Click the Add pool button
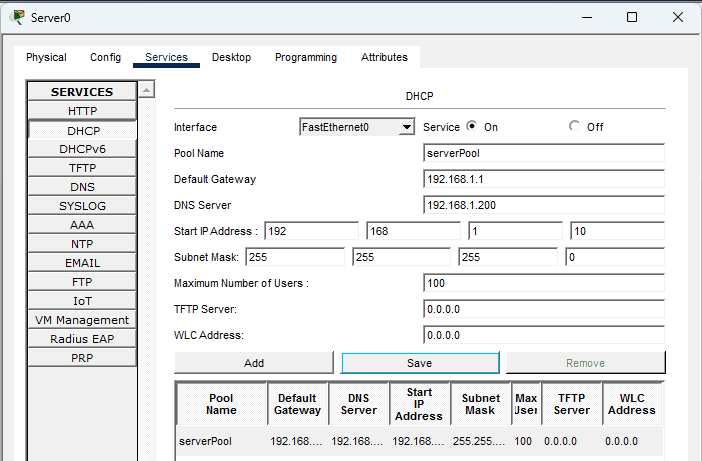 click(x=254, y=363)
